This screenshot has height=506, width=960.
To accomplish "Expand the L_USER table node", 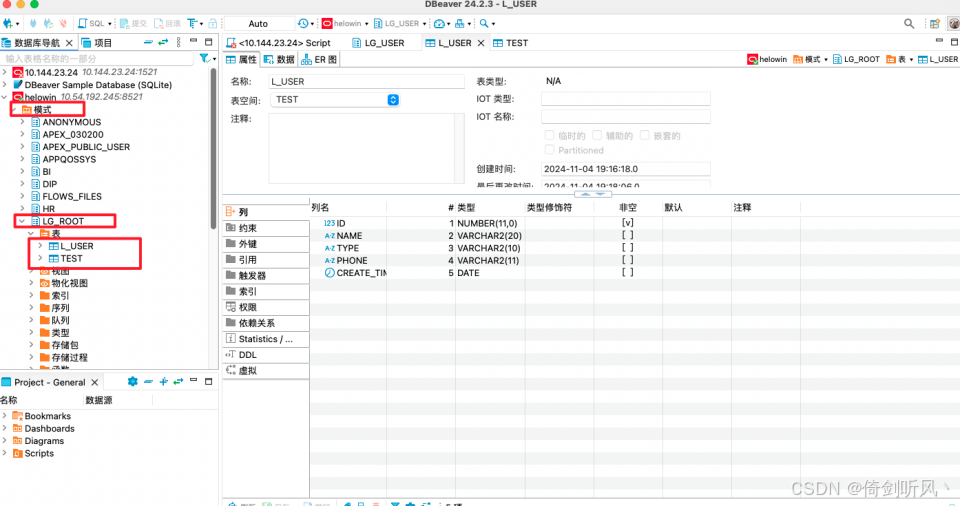I will (40, 246).
